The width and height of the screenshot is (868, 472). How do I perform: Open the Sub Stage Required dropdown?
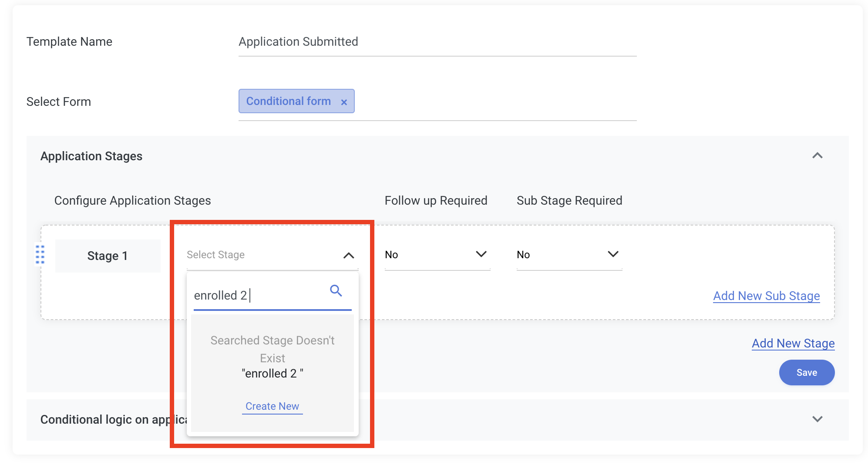pos(569,255)
